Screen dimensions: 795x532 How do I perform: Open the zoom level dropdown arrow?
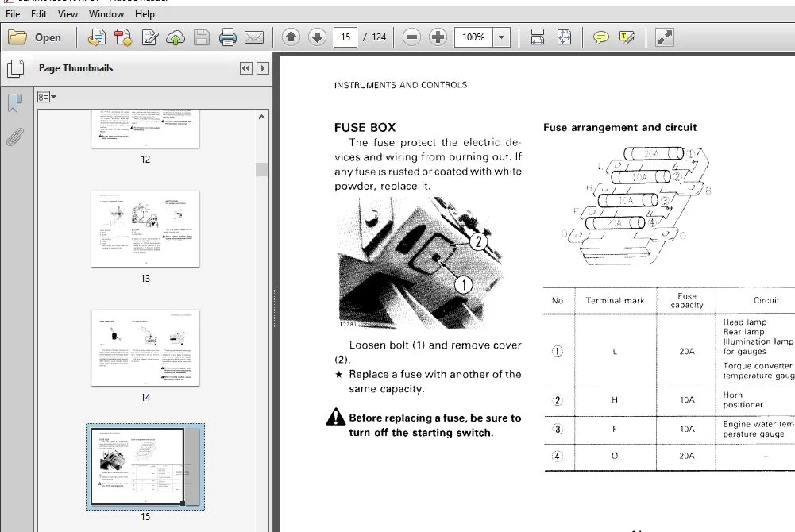coord(501,37)
